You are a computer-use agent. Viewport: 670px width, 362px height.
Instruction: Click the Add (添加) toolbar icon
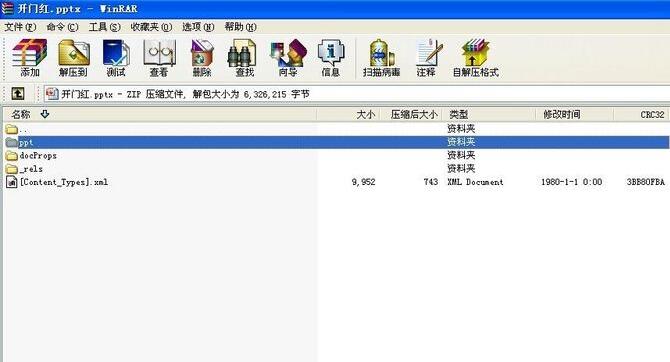tap(29, 58)
